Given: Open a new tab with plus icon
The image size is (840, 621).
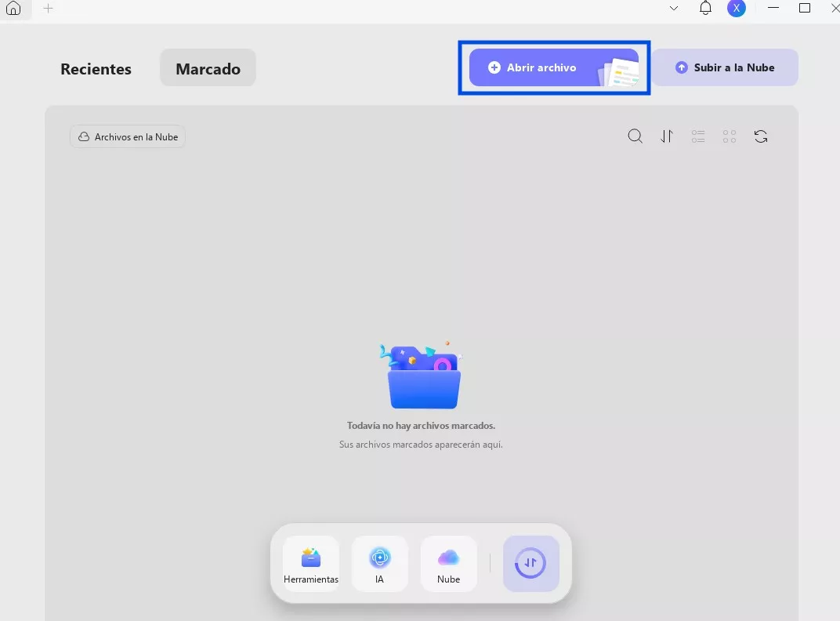Looking at the screenshot, I should (49, 8).
